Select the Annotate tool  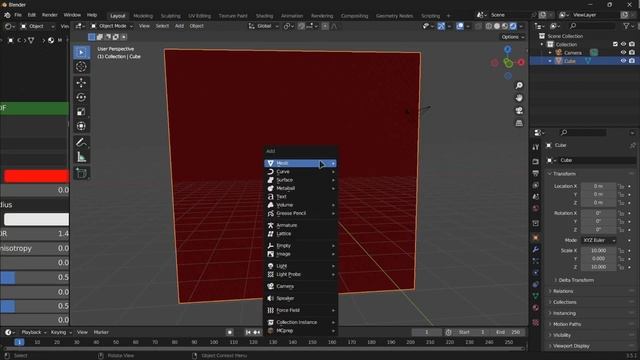tap(81, 142)
